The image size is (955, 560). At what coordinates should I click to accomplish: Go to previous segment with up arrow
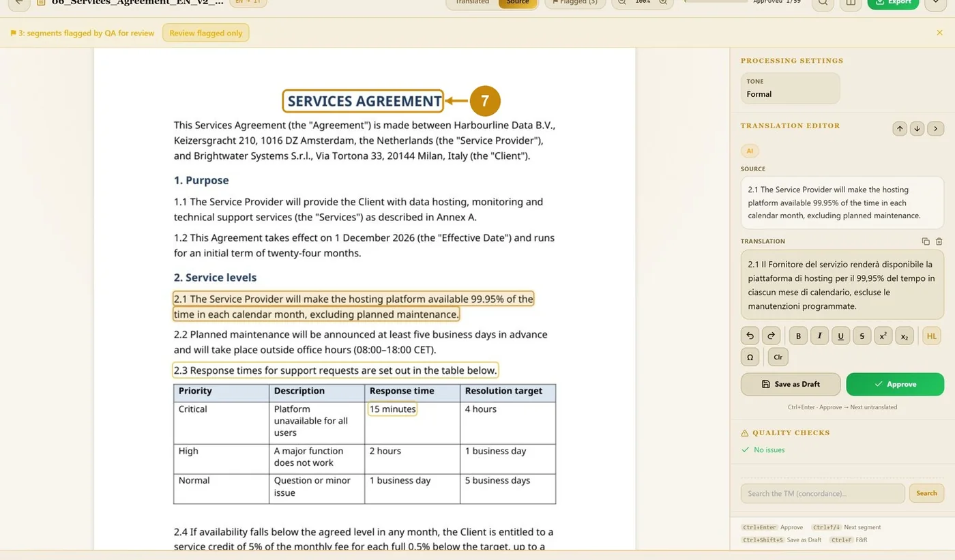point(900,128)
